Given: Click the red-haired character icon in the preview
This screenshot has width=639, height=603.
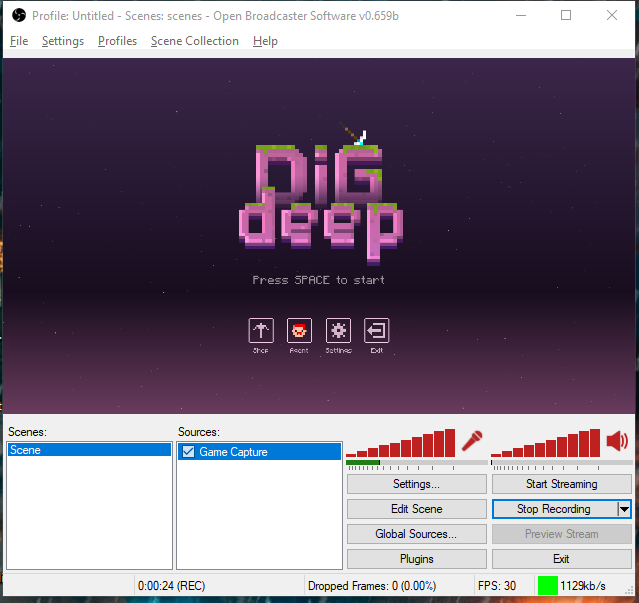Looking at the screenshot, I should 299,330.
